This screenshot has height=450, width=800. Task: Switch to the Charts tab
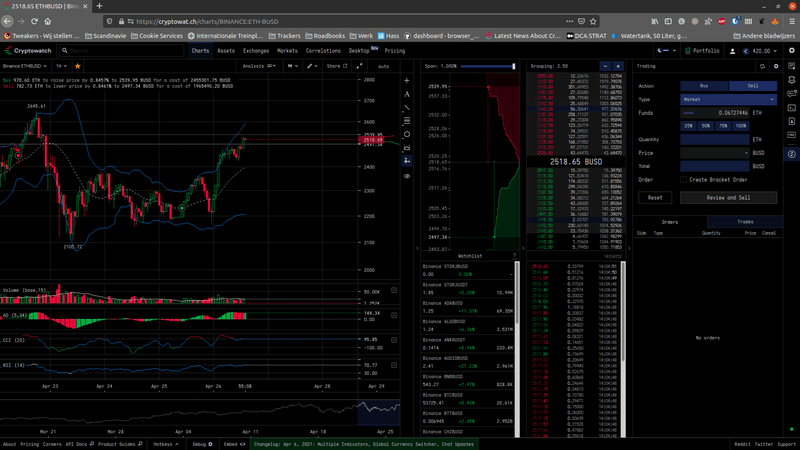[200, 51]
